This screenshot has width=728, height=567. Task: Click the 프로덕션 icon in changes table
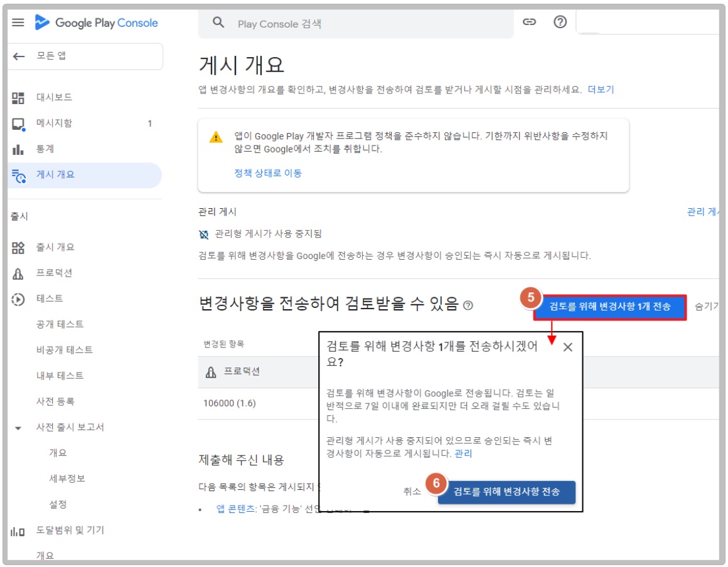click(211, 372)
